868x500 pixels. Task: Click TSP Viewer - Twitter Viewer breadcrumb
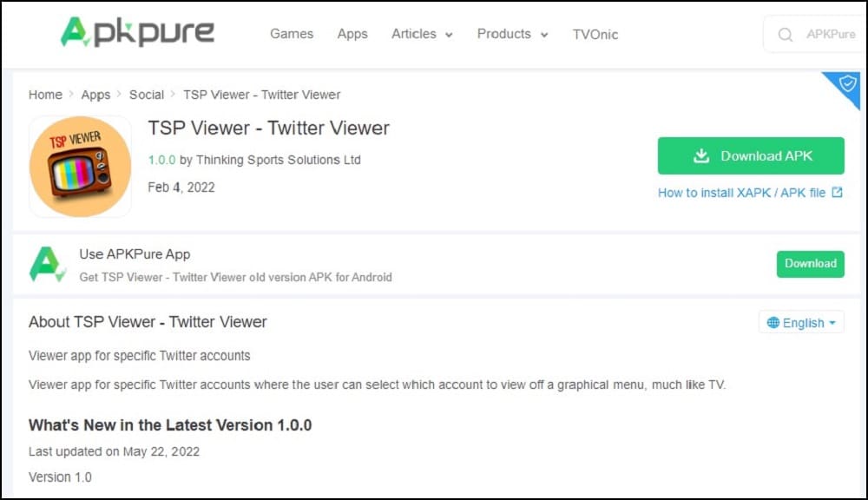262,95
